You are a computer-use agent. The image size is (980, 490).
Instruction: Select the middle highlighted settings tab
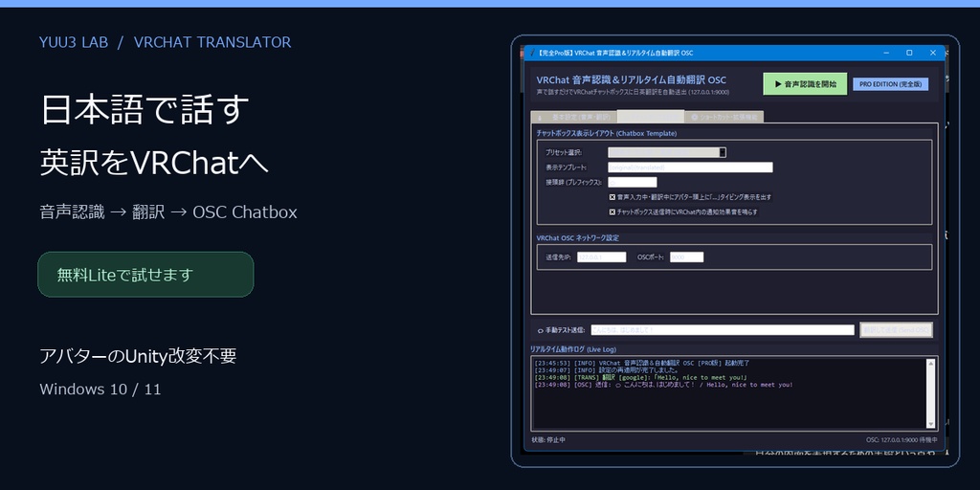click(650, 116)
